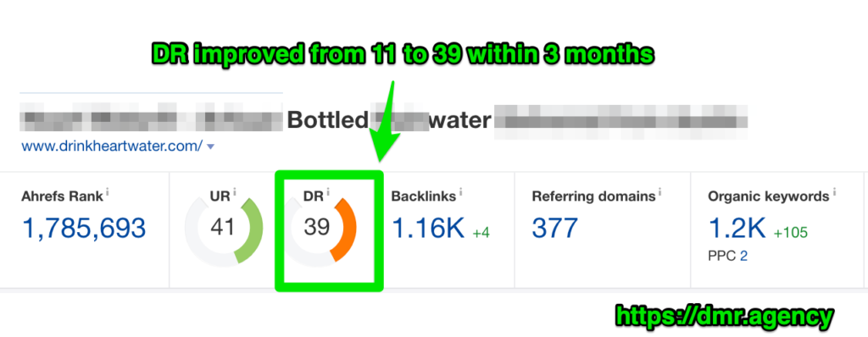The height and width of the screenshot is (337, 868).
Task: Open the Backlinks count 1.16K
Action: click(x=428, y=229)
